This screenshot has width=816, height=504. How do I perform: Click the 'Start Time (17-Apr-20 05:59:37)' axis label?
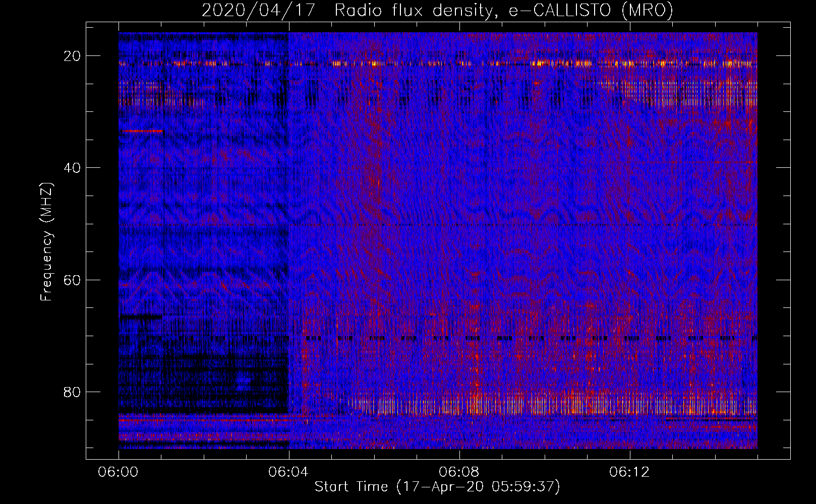(437, 487)
